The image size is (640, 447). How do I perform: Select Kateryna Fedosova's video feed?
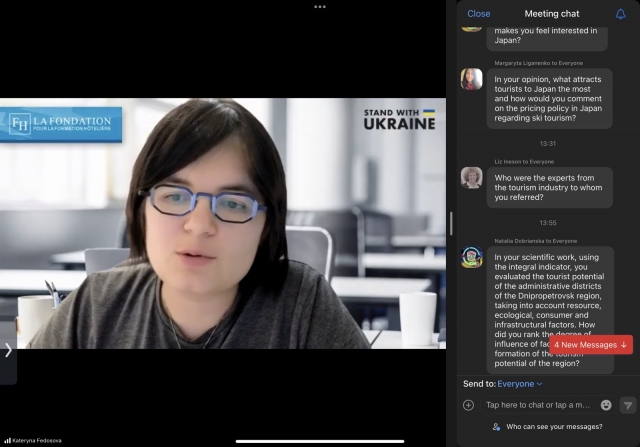point(222,222)
